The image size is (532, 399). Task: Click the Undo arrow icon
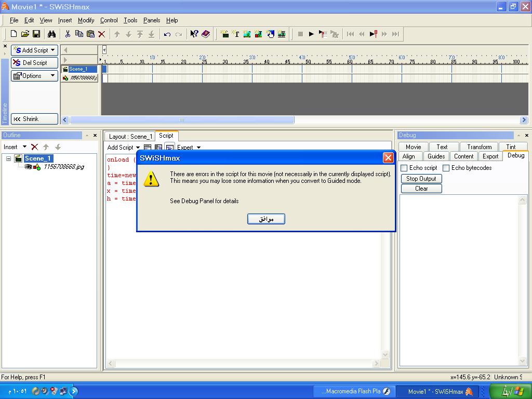pyautogui.click(x=167, y=34)
